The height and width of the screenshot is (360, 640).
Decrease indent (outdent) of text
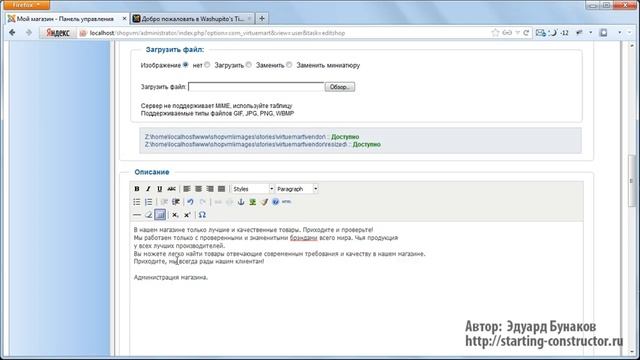tap(164, 202)
